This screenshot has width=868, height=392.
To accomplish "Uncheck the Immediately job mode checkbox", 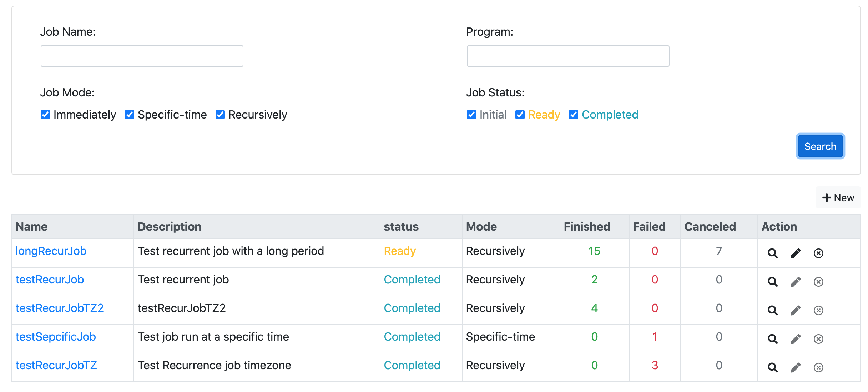I will point(45,115).
